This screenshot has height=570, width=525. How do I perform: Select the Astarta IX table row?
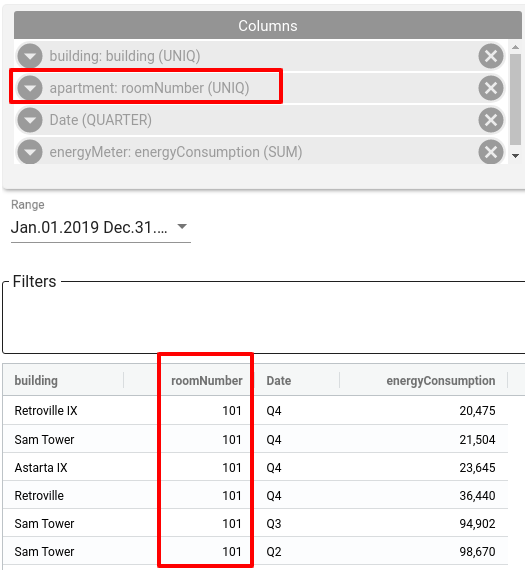[255, 467]
